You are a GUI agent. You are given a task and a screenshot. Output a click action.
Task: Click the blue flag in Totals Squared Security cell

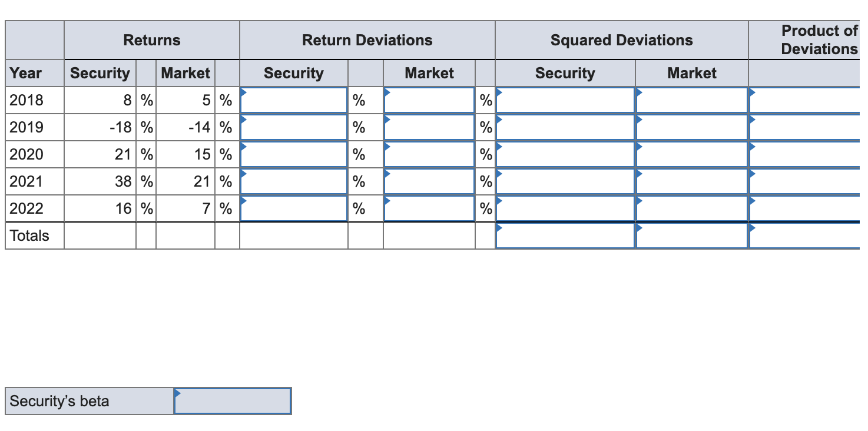coord(498,227)
